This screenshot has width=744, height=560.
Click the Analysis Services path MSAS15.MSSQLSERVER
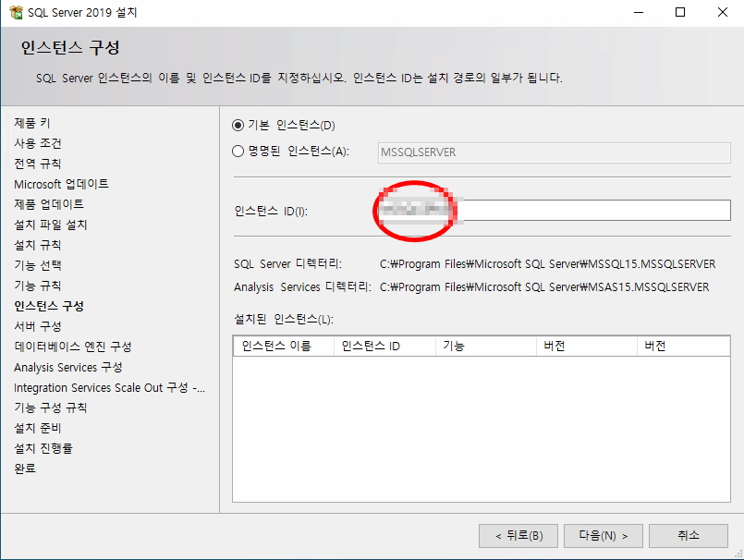point(544,287)
